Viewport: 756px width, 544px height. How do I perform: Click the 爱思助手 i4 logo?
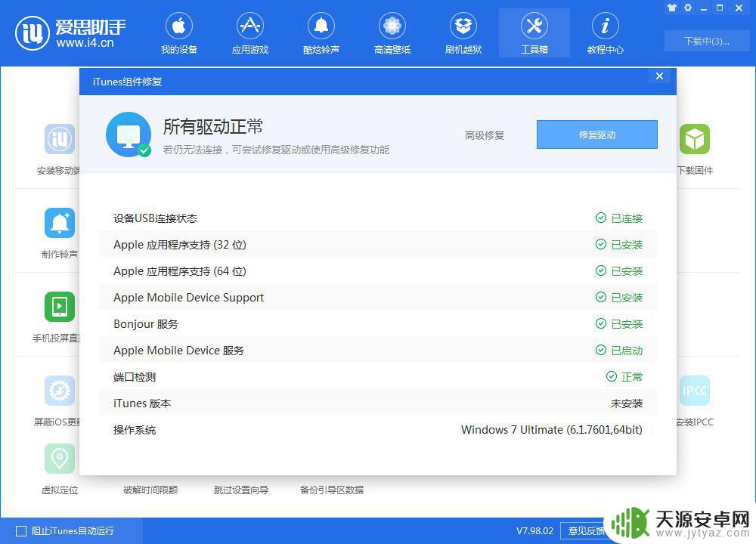pos(70,32)
